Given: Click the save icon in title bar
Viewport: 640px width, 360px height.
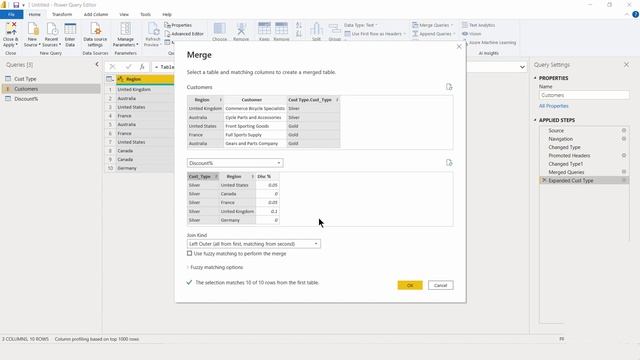Looking at the screenshot, I should (x=16, y=5).
